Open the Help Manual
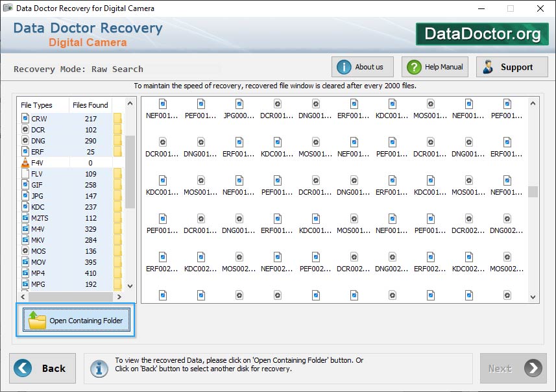The image size is (556, 392). 435,67
